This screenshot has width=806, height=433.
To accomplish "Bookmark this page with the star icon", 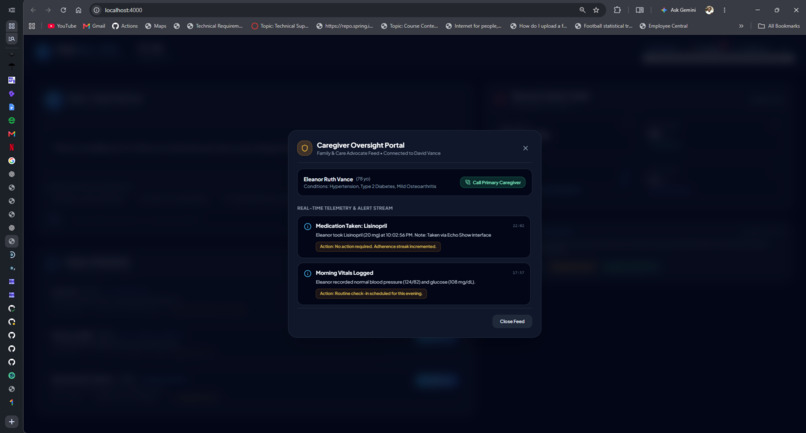I will tap(596, 10).
